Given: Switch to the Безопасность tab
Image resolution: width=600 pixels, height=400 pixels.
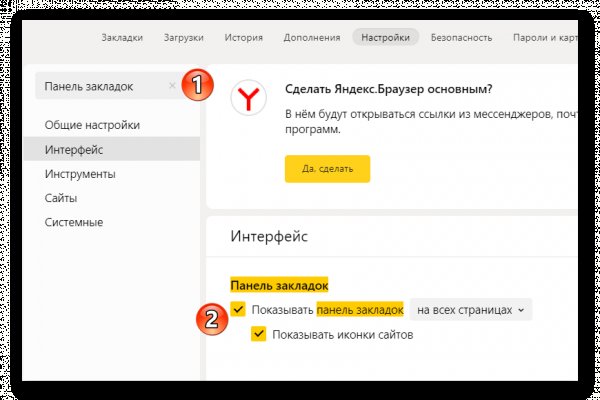Looking at the screenshot, I should [461, 38].
